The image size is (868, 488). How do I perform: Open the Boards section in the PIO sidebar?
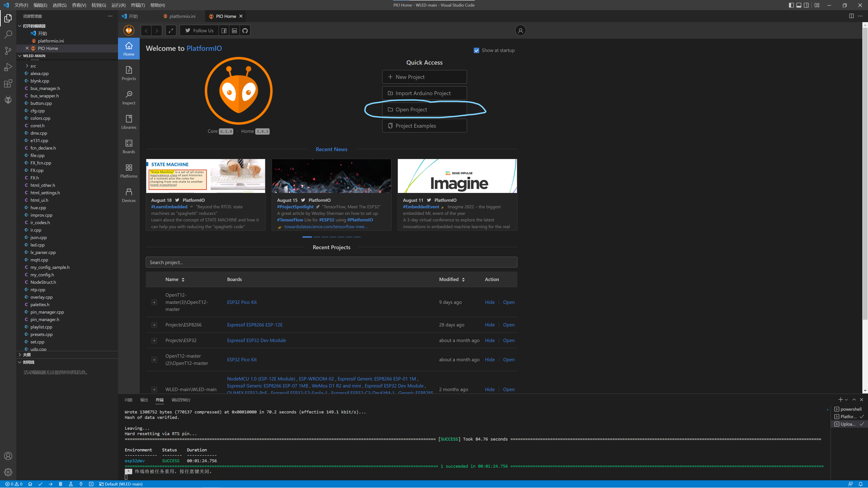pos(129,146)
